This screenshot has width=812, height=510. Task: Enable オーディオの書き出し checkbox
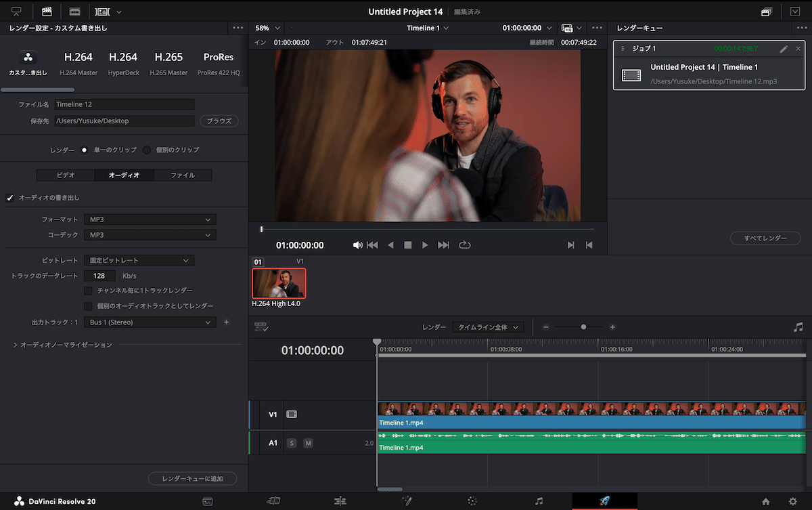coord(9,198)
